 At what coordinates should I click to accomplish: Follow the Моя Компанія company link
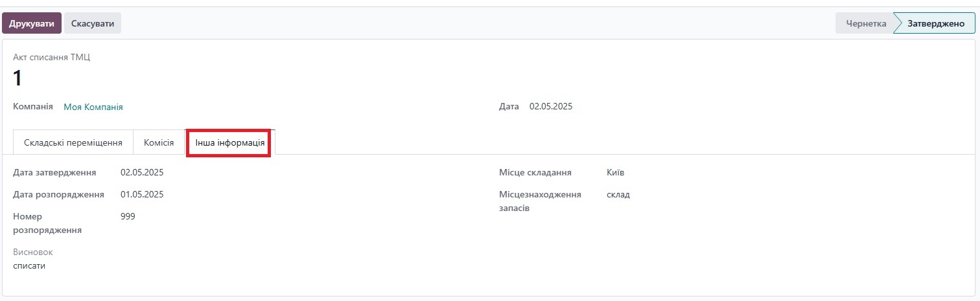click(x=93, y=107)
